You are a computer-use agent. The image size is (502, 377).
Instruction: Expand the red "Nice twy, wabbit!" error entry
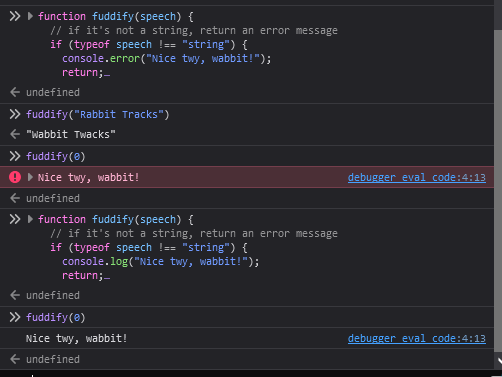point(30,177)
